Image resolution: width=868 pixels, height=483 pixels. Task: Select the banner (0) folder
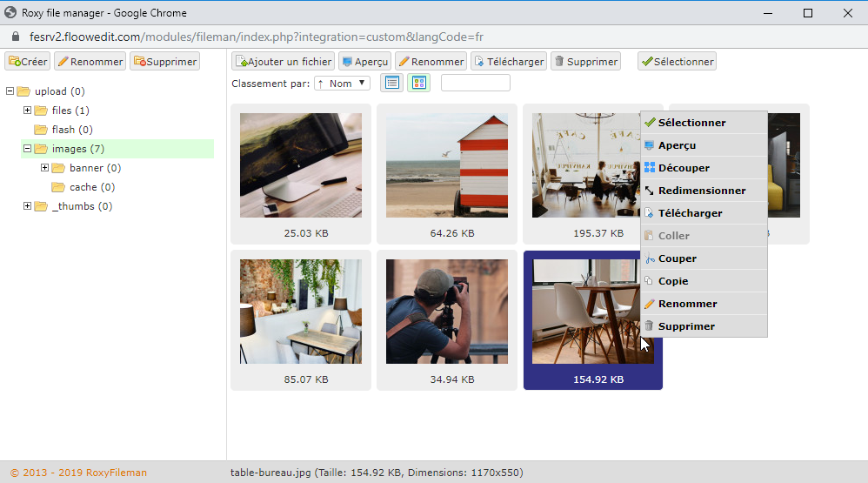95,168
